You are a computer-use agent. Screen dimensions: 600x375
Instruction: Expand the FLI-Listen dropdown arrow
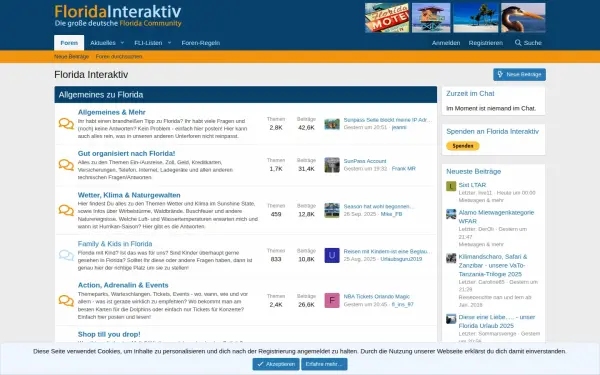pyautogui.click(x=170, y=43)
